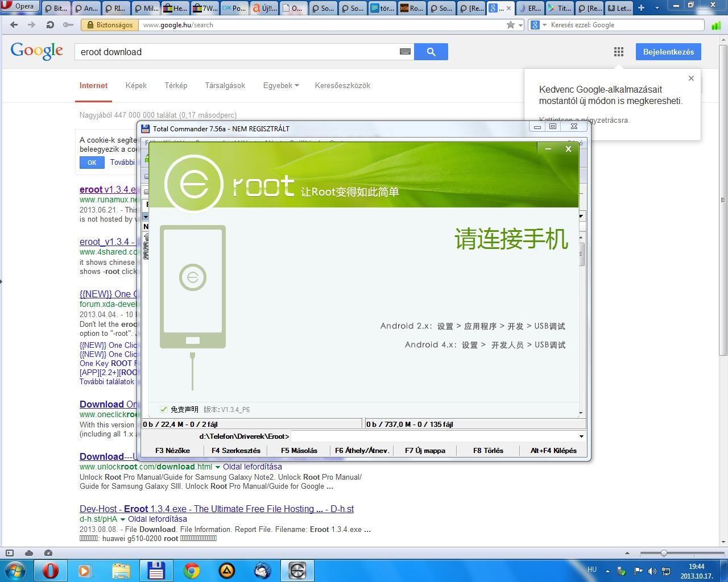Select the Internet search tab
728x582 pixels.
[93, 86]
